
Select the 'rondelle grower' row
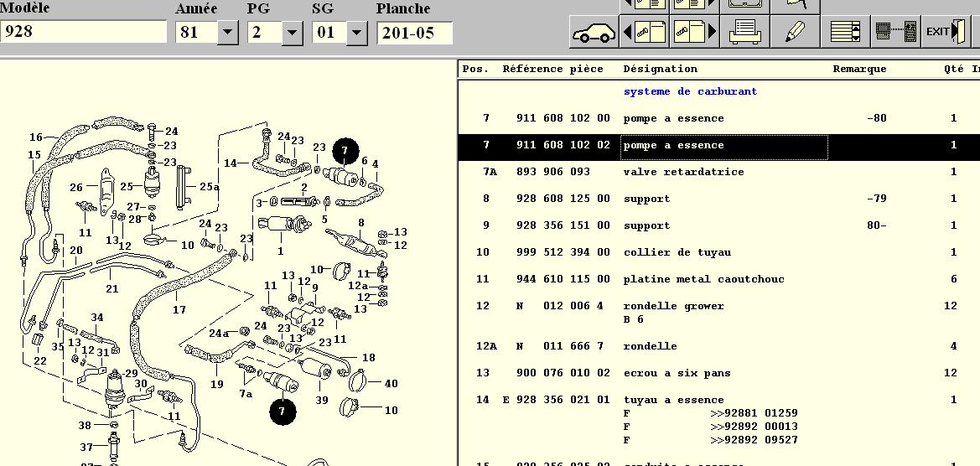718,313
